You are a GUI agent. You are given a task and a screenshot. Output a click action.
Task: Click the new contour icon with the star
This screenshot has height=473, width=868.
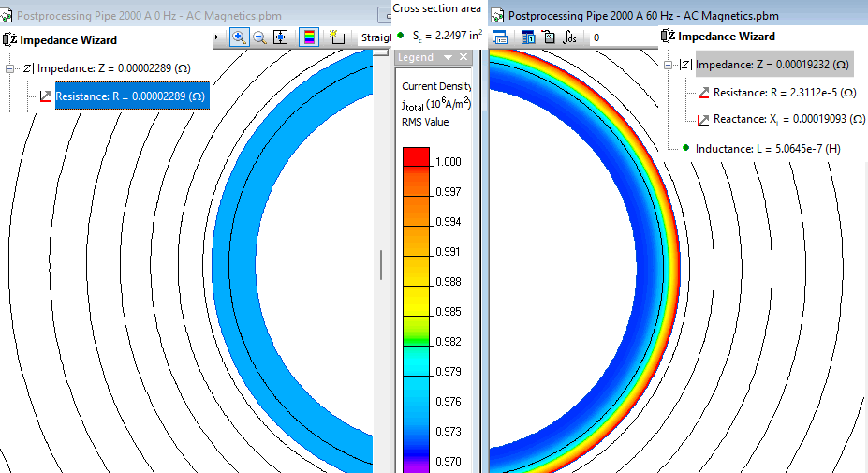336,37
